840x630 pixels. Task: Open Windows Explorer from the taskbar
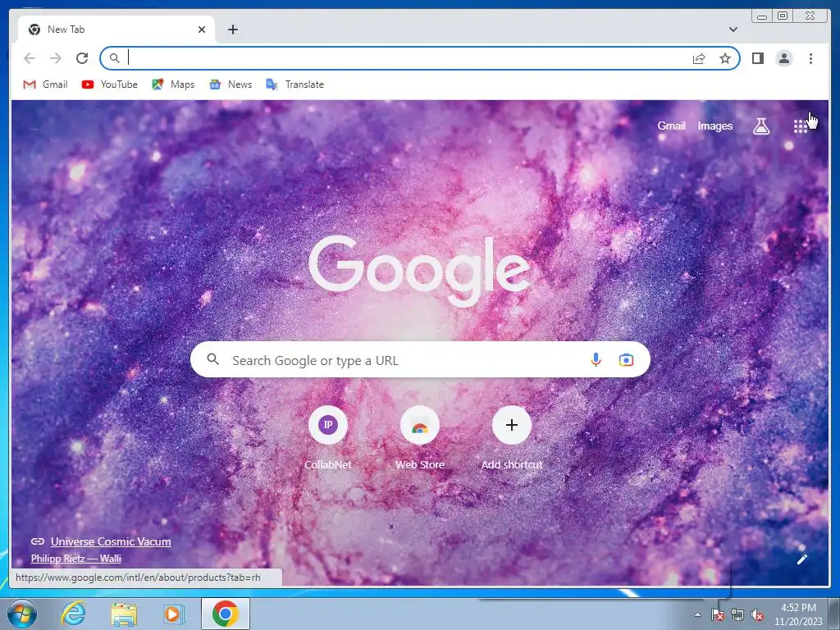(x=124, y=614)
